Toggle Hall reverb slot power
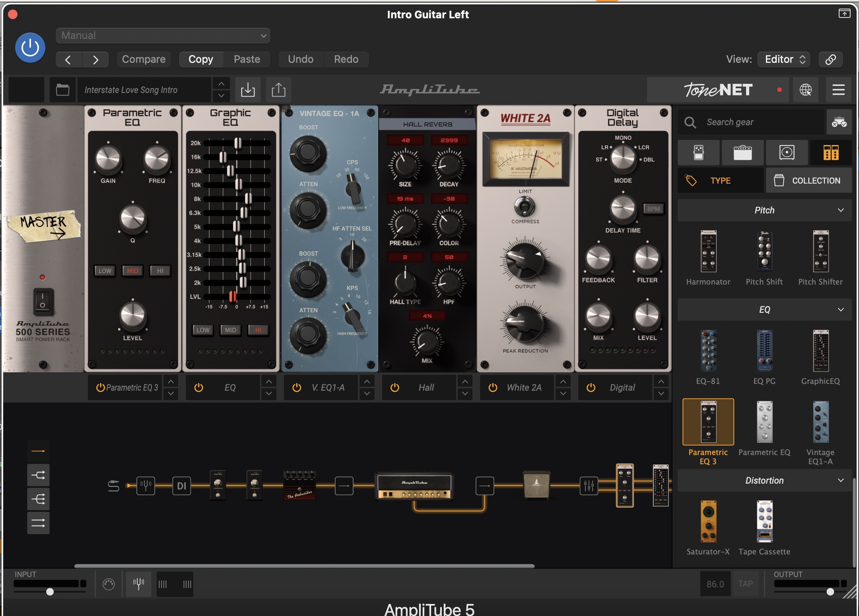This screenshot has width=859, height=616. click(x=395, y=387)
